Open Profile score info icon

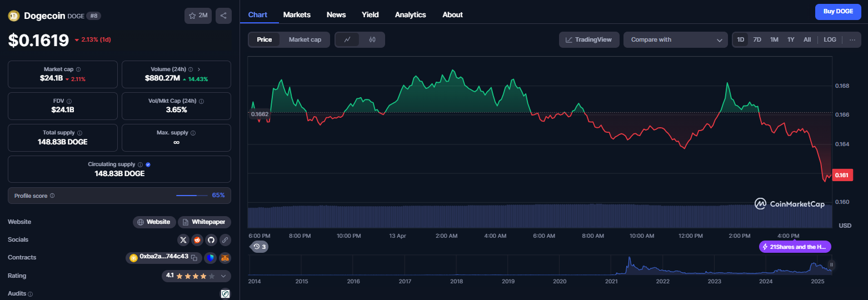[52, 196]
